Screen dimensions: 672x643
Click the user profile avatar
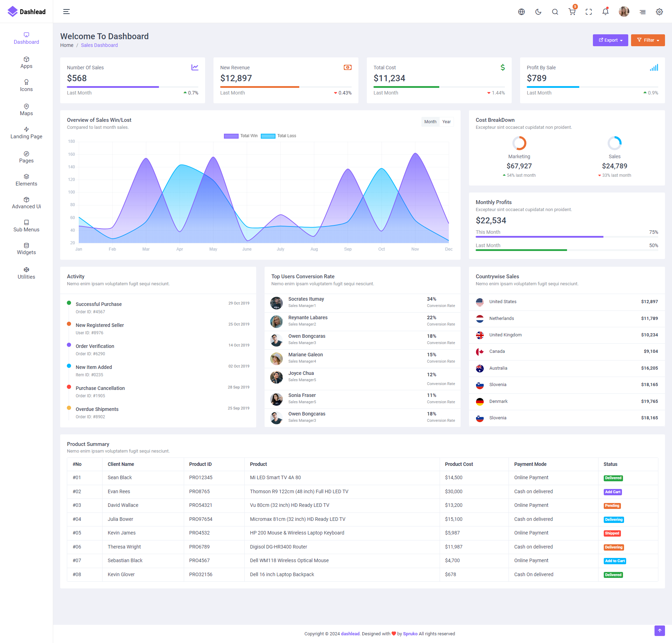pos(624,12)
